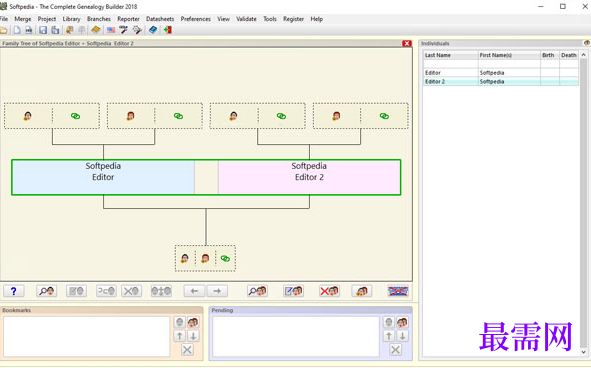Viewport: 591px width, 368px height.
Task: Add an individual to Pending
Action: [389, 322]
